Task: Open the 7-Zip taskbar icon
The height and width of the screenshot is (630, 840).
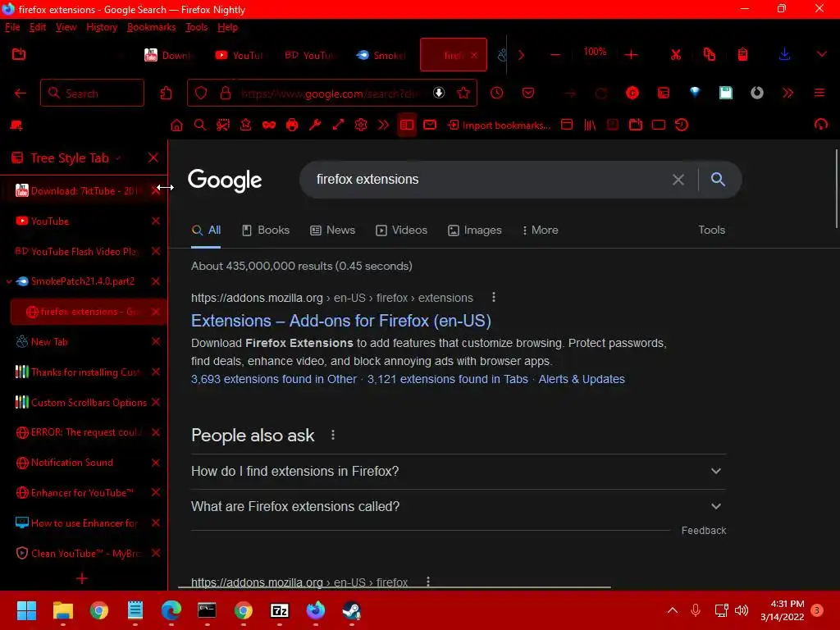Action: tap(280, 610)
